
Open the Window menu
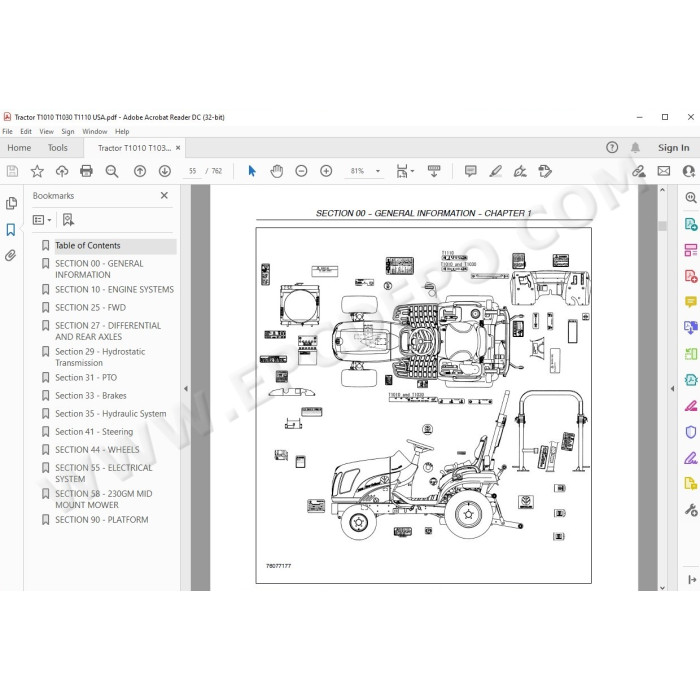coord(95,131)
